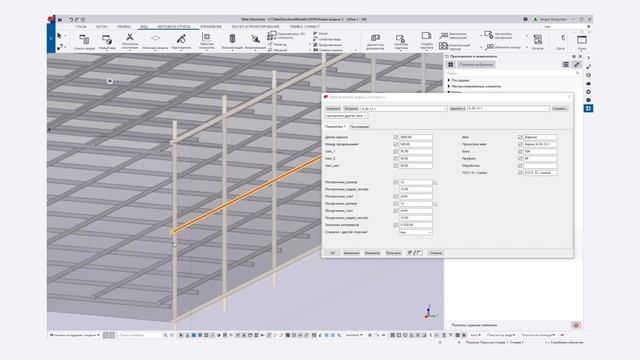Screen dimensions: 640x360
Task: Open the first ribbon tab
Action: point(81,27)
